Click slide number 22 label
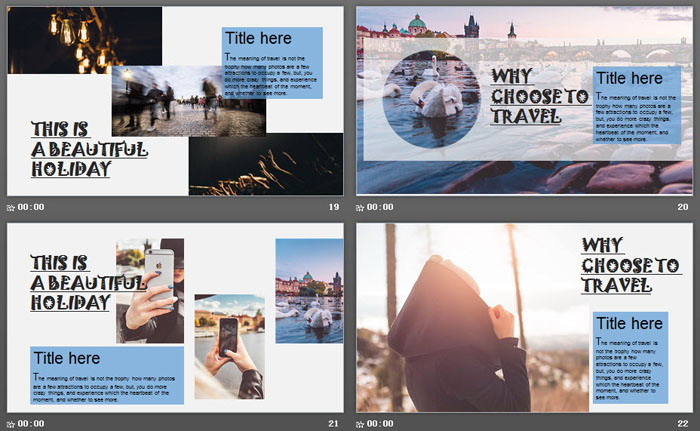 (x=683, y=423)
